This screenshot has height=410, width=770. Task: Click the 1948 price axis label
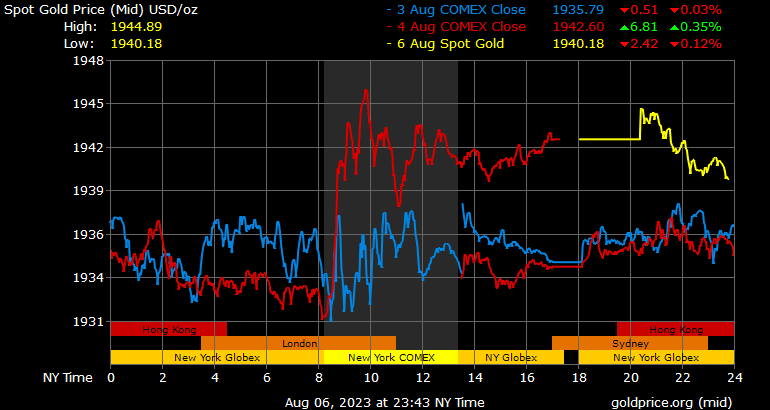tap(88, 60)
